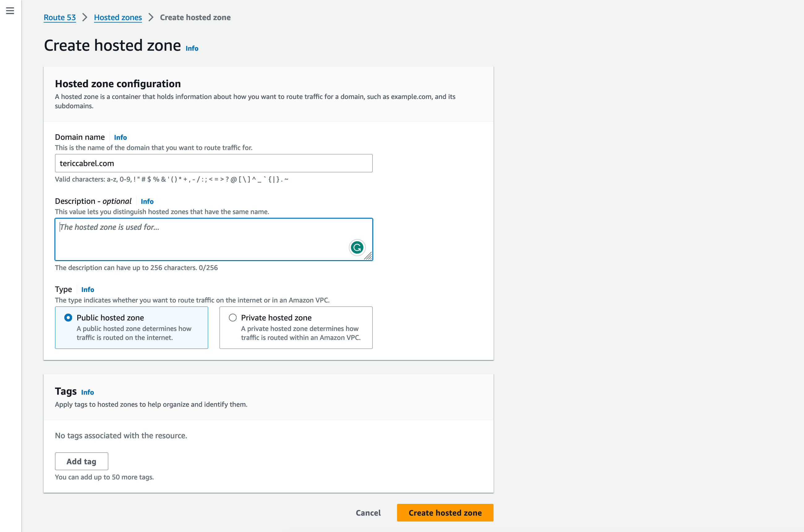Click the domain name field containing tericcabrel.com

[214, 163]
